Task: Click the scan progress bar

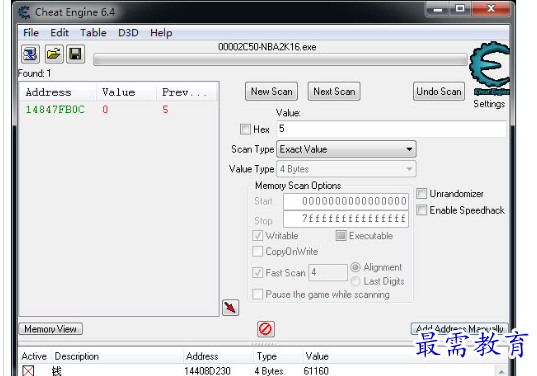Action: 280,60
